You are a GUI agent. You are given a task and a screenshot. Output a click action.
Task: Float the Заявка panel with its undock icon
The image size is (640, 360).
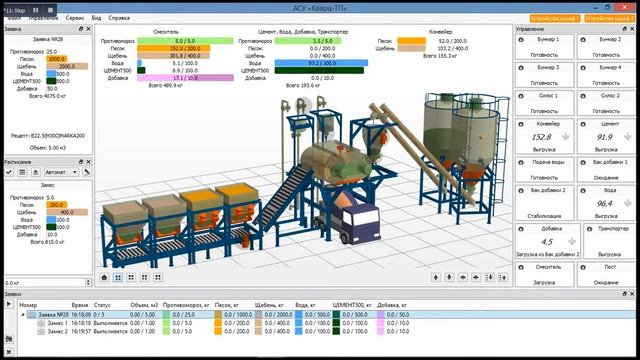[81, 29]
